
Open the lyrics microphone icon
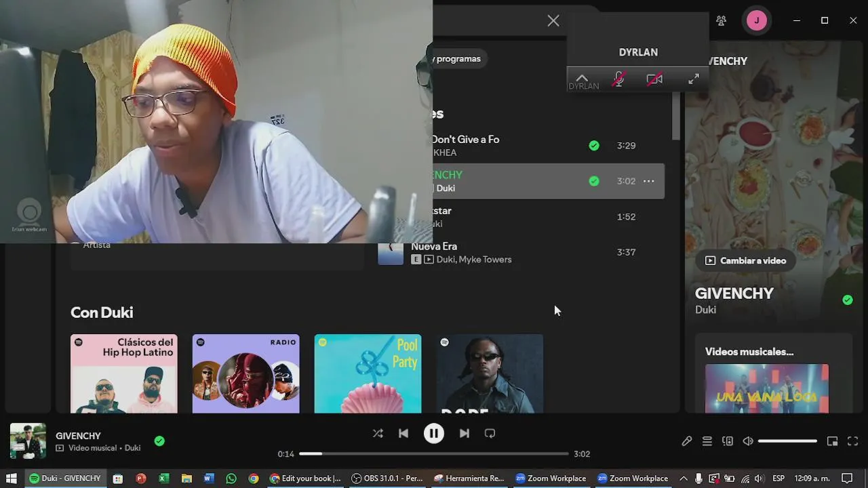tap(687, 441)
